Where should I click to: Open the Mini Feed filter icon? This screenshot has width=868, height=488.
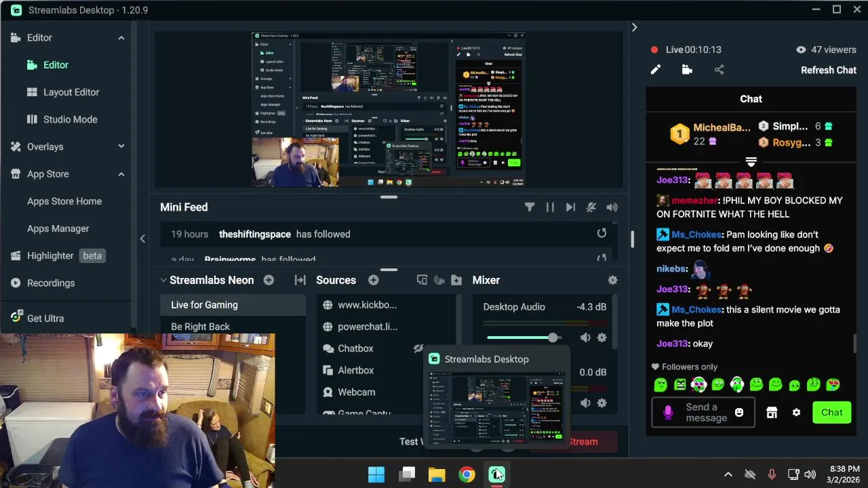point(530,207)
